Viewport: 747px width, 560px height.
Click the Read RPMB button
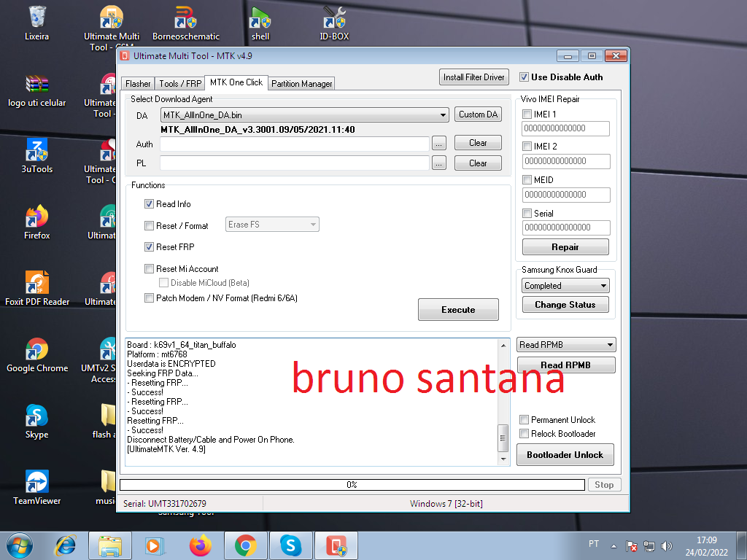[x=566, y=365]
